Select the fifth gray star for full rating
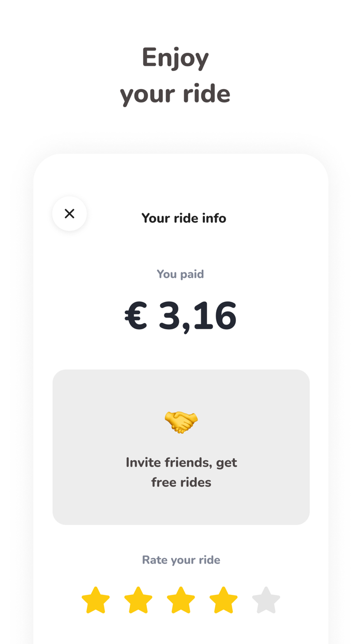This screenshot has width=362, height=644. point(266,599)
